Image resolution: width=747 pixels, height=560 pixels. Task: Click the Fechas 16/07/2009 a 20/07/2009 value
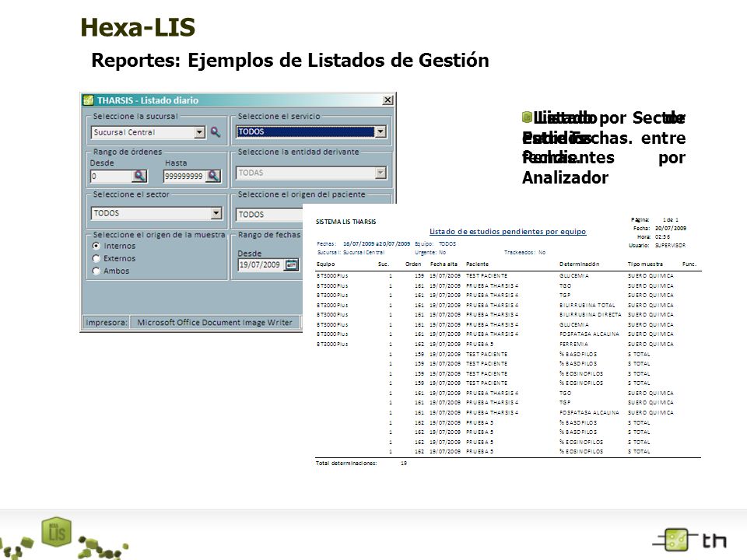pos(377,243)
